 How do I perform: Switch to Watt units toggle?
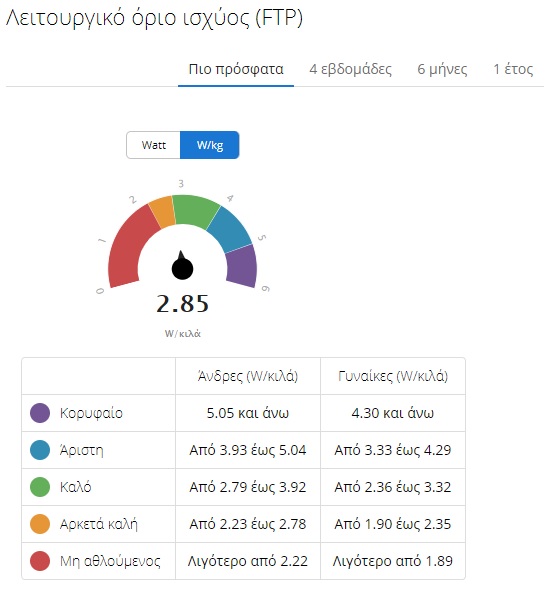[x=154, y=145]
